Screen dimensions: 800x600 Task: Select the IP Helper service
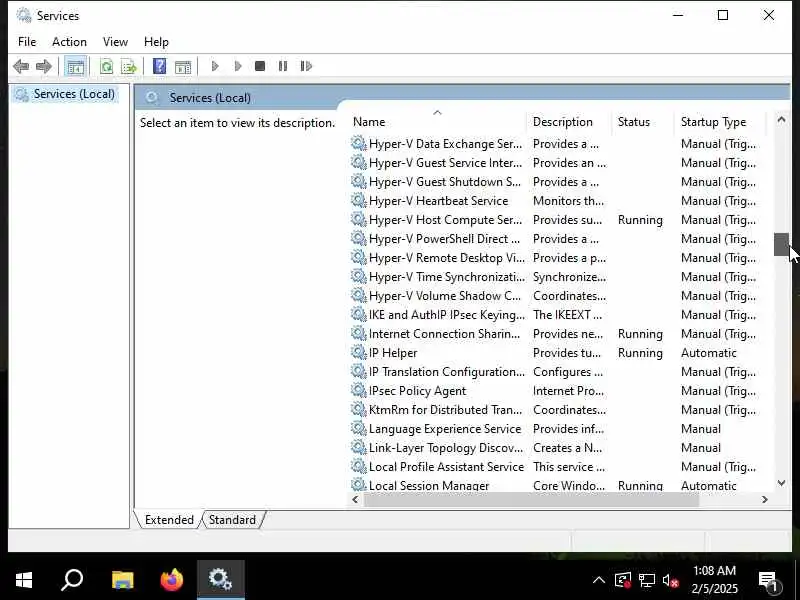click(558, 353)
